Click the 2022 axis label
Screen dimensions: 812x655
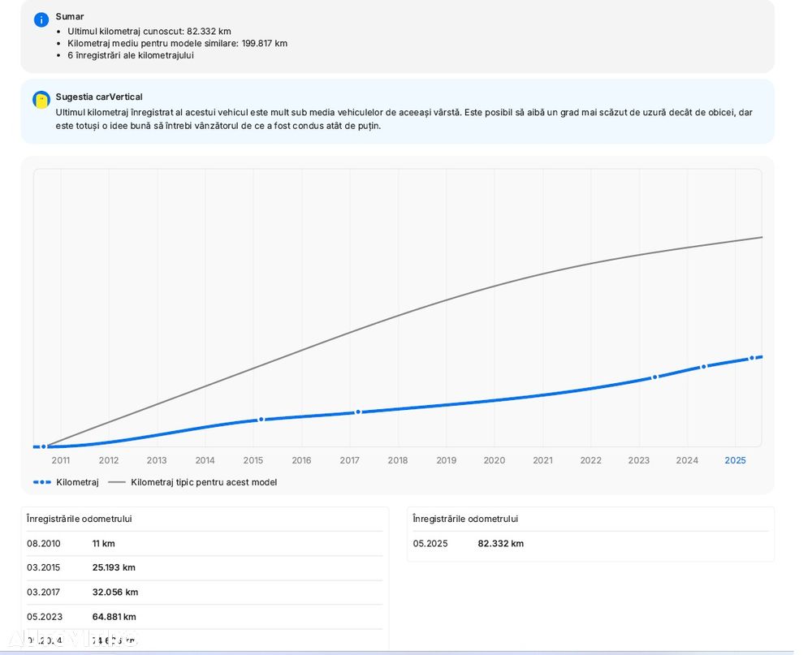click(x=591, y=460)
